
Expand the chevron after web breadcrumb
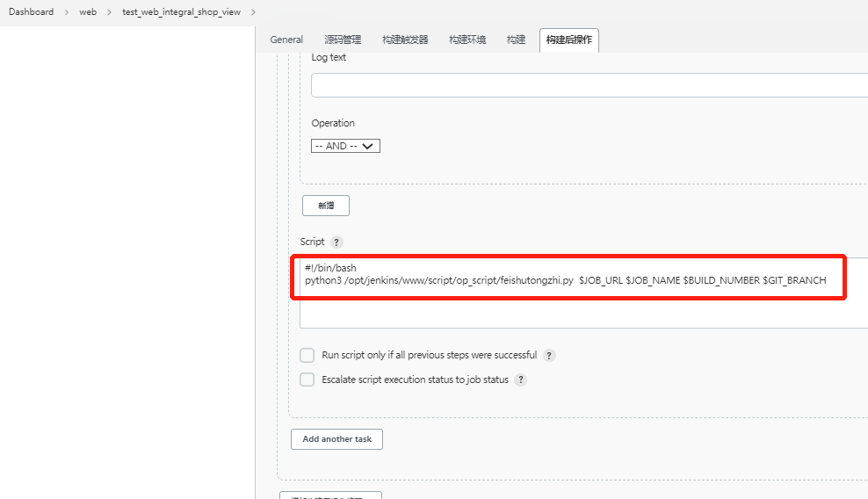point(109,12)
